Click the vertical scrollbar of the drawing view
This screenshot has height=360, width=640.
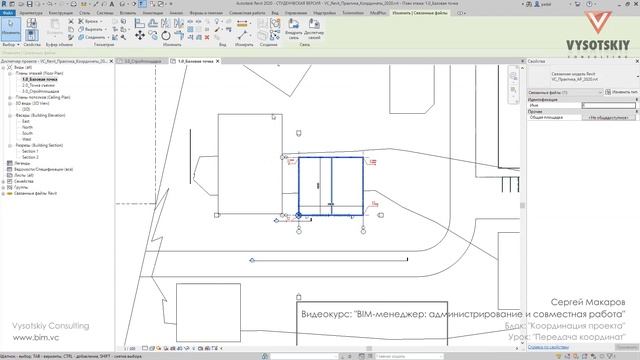point(522,206)
